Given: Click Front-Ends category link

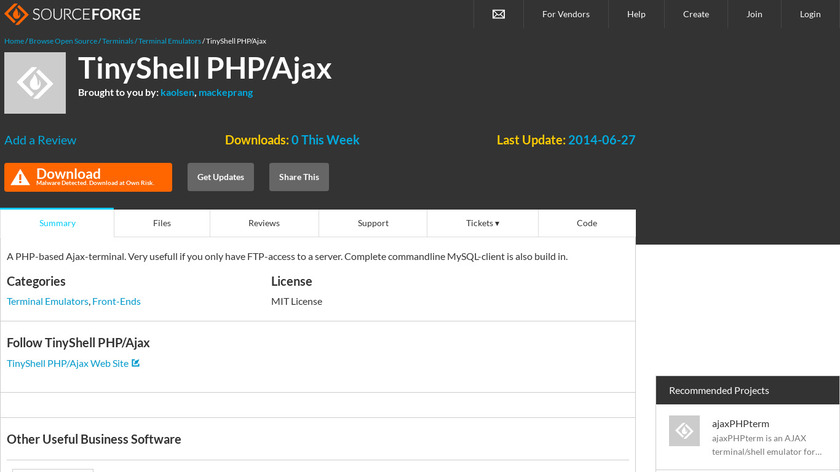Looking at the screenshot, I should coord(116,301).
